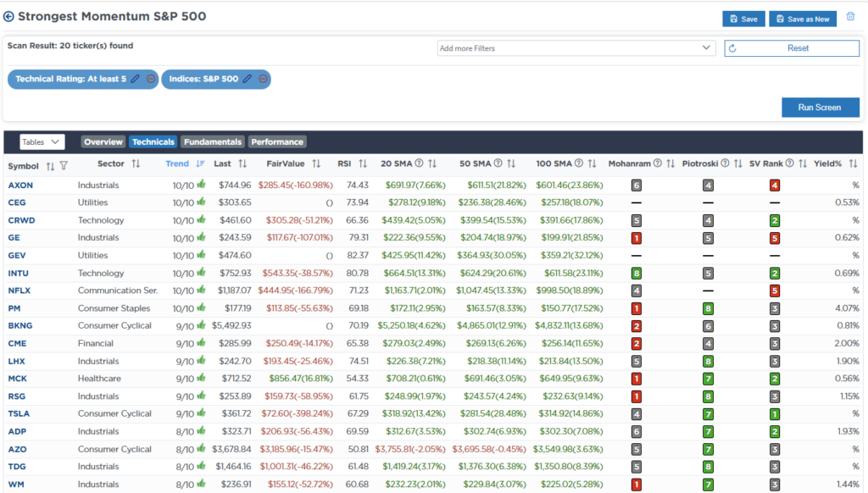This screenshot has width=868, height=493.
Task: Sort by 20 SMA arrows
Action: click(x=432, y=163)
